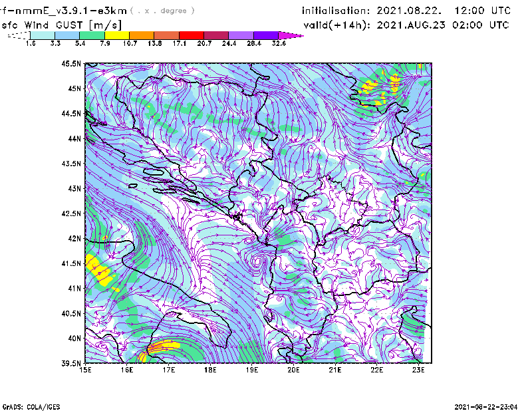Click the 43N latitude label
532x411 pixels.
(x=74, y=188)
